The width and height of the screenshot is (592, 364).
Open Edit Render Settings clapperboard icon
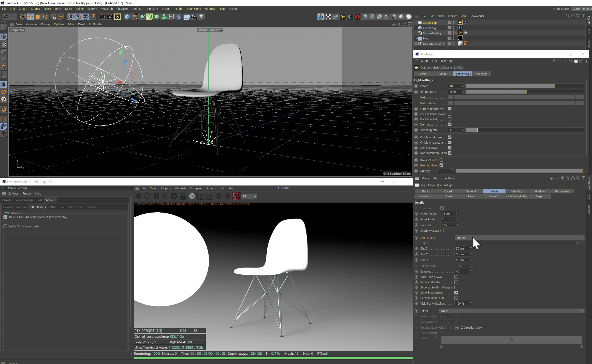117,17
